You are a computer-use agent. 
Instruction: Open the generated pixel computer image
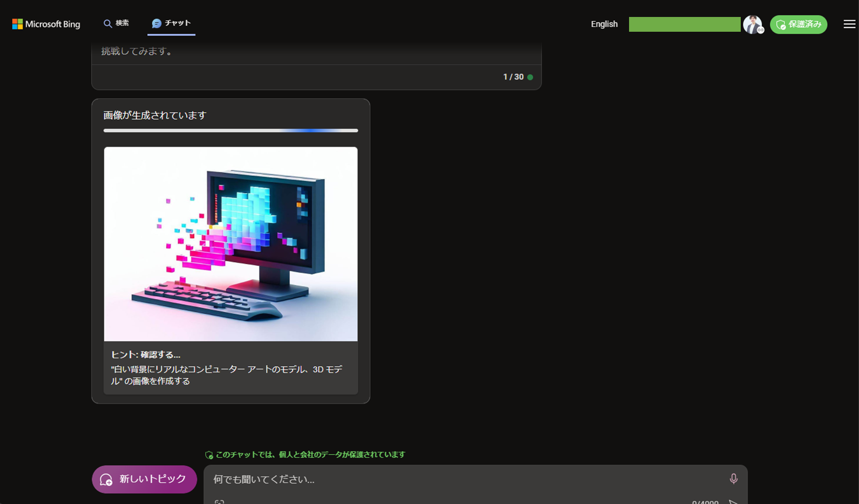tap(230, 244)
